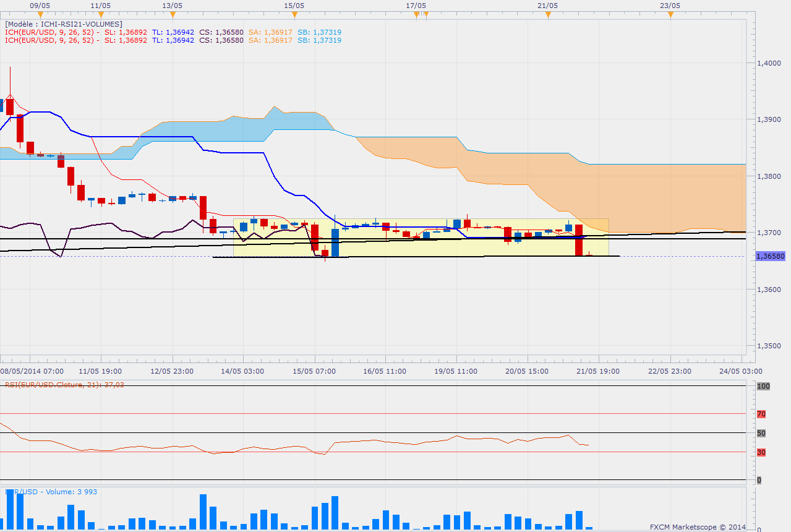Viewport: 791px width, 532px height.
Task: Click the EUR/USD Volume 3 993 label
Action: pos(51,492)
